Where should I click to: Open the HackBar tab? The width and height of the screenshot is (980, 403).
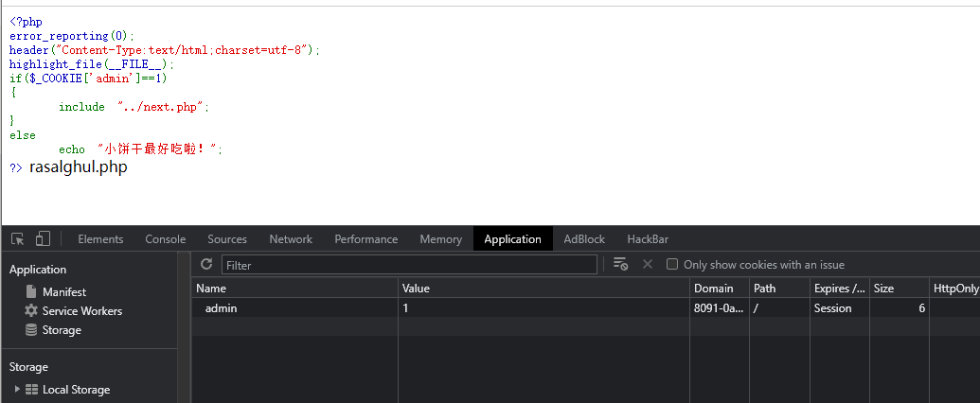tap(648, 239)
